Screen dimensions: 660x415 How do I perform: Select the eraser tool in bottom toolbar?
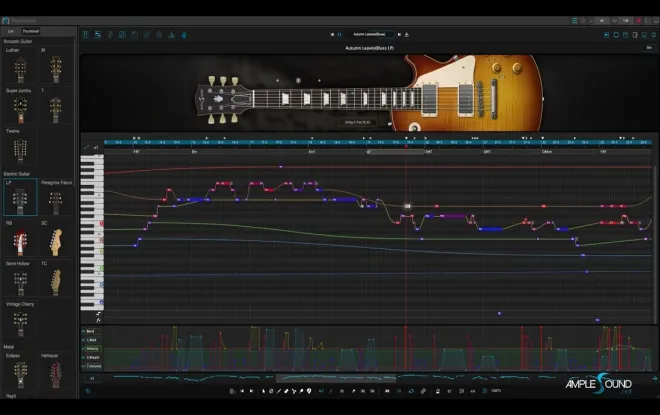tap(286, 391)
